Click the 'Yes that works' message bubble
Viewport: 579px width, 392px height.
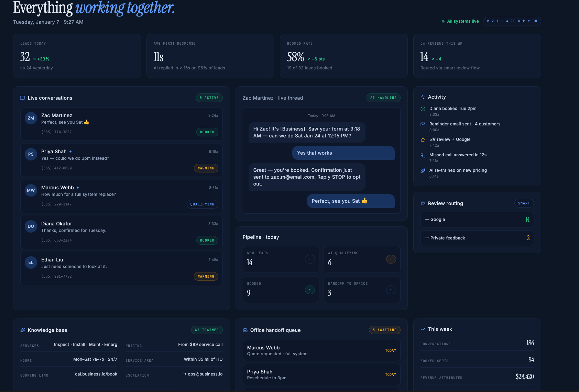[x=343, y=153]
